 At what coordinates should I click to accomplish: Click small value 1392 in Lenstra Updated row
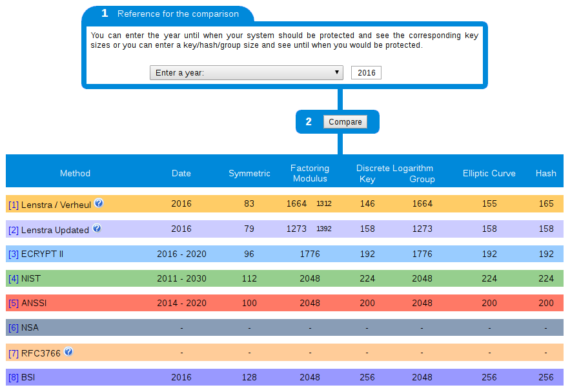click(324, 229)
